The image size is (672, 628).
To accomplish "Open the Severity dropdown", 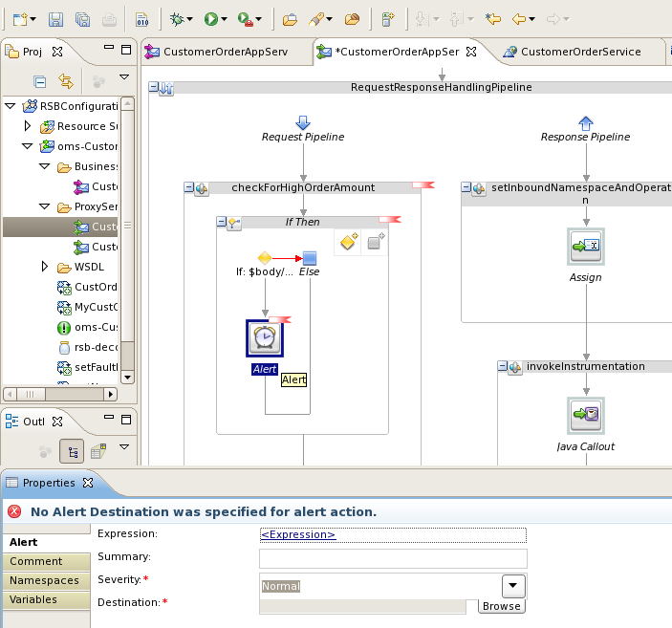I will point(513,586).
